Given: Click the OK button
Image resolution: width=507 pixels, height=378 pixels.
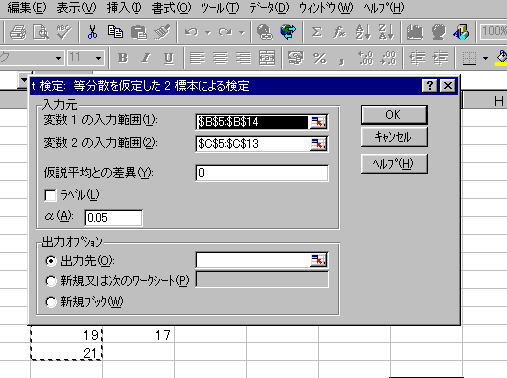Looking at the screenshot, I should [x=394, y=115].
